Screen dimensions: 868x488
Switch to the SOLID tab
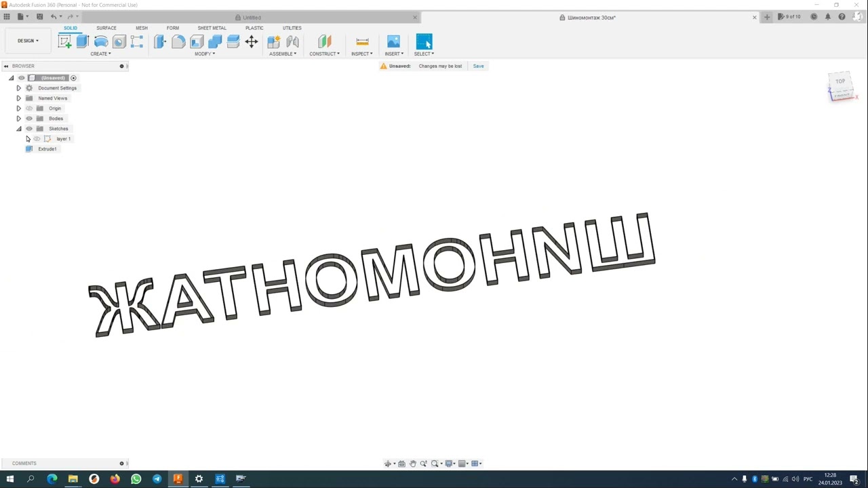[71, 28]
